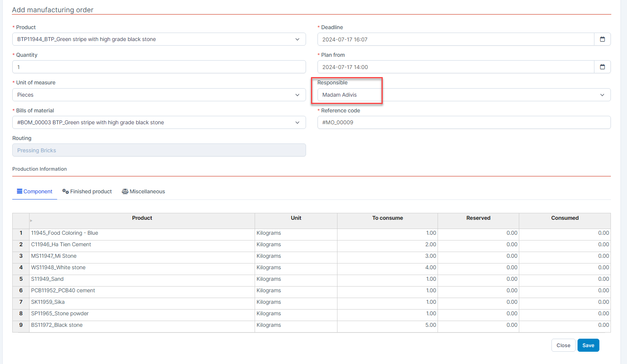
Task: Open the Deadline calendar picker icon
Action: click(602, 39)
